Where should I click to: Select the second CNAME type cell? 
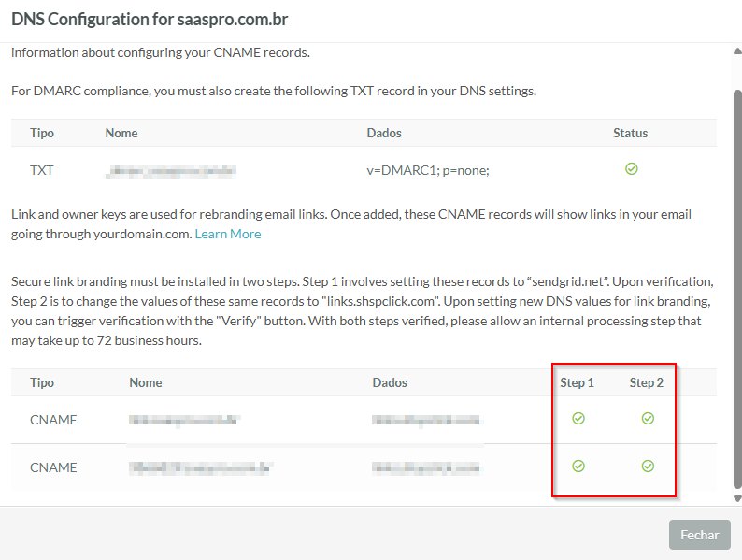coord(53,467)
